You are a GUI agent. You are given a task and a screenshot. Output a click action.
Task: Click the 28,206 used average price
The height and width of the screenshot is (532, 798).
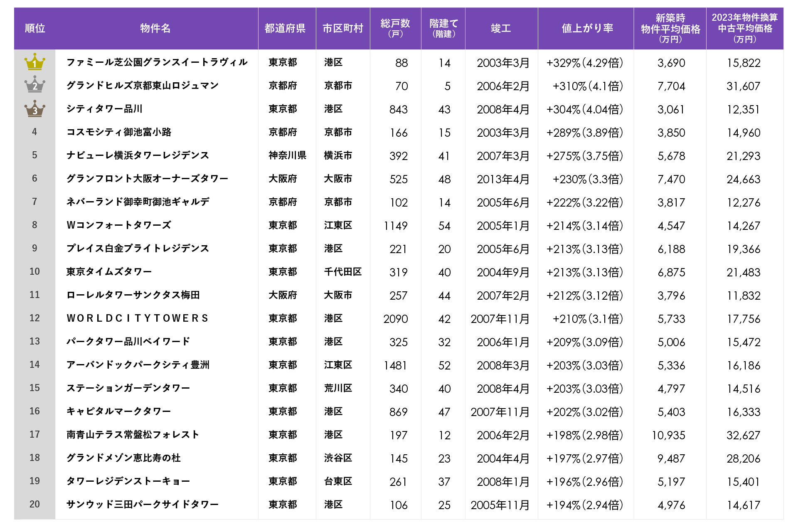tap(744, 458)
